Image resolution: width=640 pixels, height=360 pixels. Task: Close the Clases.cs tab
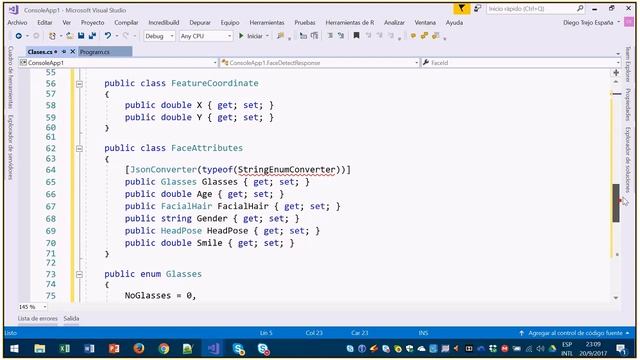[x=73, y=52]
